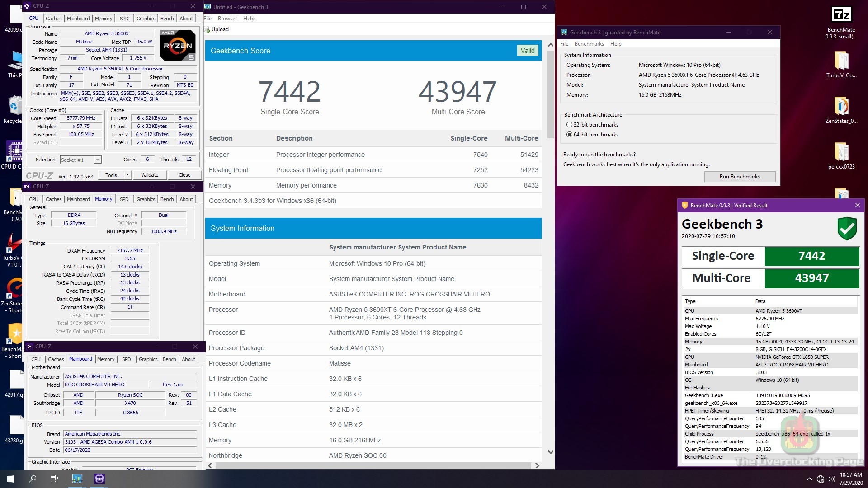Viewport: 868px width, 488px height.
Task: Click the Run Benchmarks button
Action: [739, 177]
